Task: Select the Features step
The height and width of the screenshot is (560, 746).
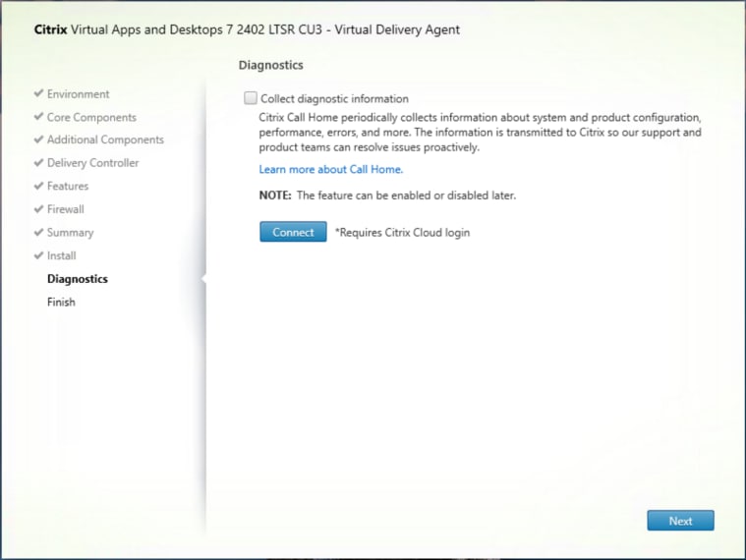Action: point(68,186)
